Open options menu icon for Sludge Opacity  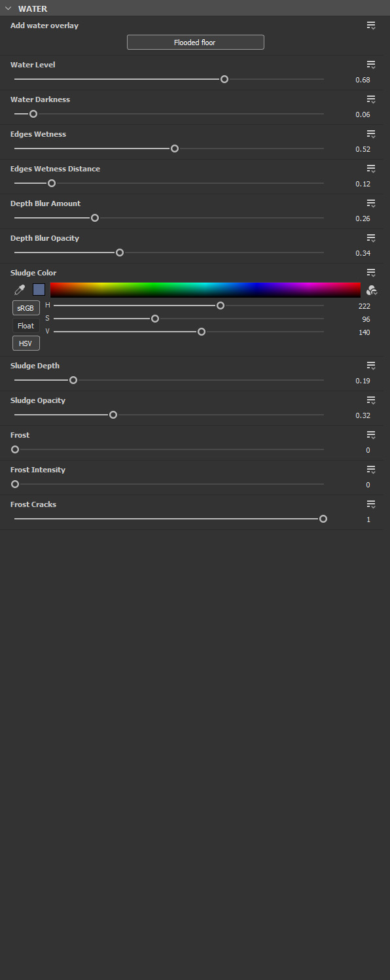[x=371, y=400]
